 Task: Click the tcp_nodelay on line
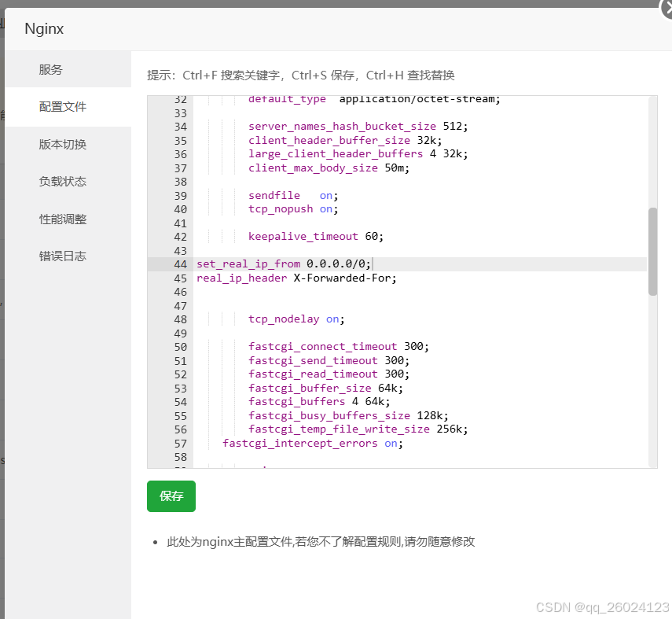(x=296, y=319)
